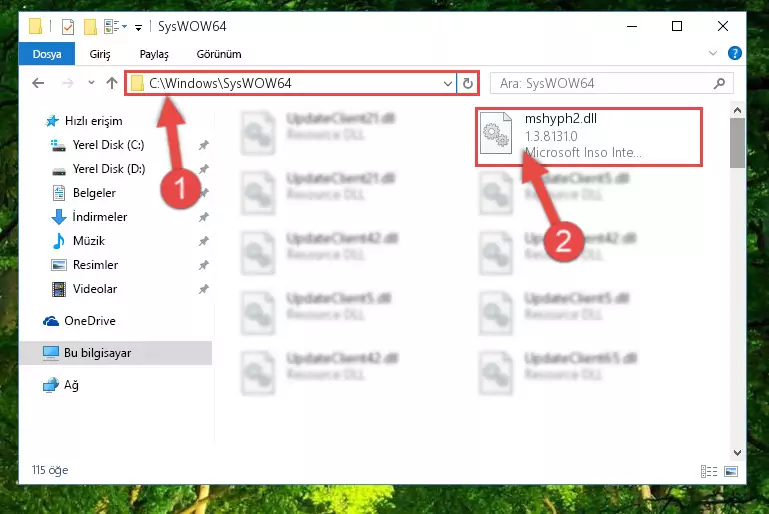Open Videolar folder in sidebar
Viewport: 769px width, 514px height.
[x=95, y=289]
